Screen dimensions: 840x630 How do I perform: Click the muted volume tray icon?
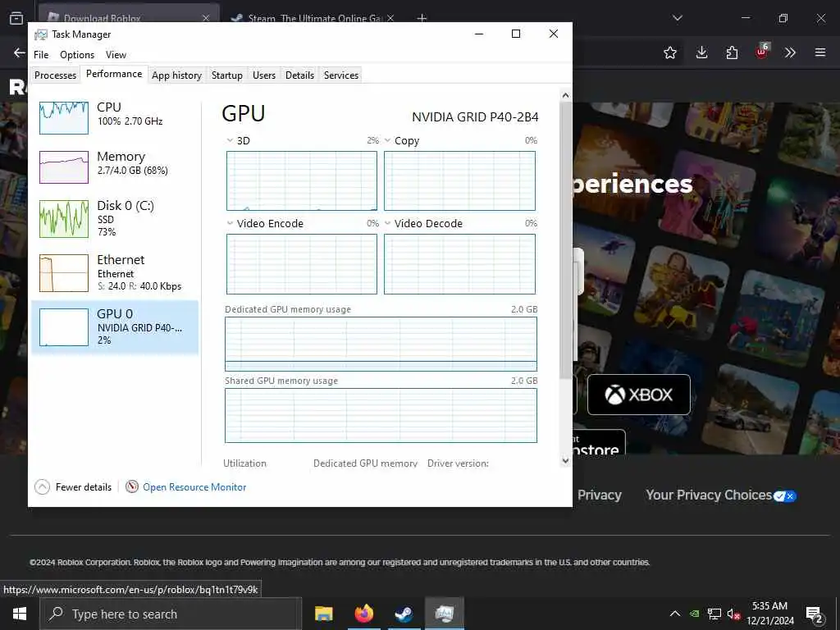[734, 614]
